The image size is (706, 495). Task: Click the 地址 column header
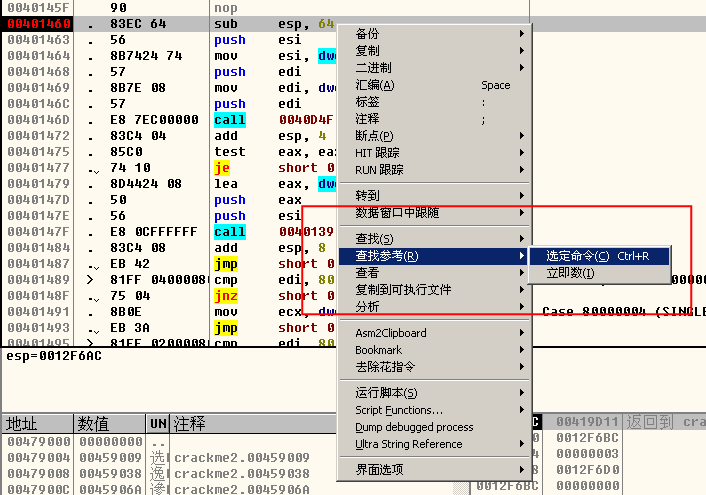(x=22, y=424)
